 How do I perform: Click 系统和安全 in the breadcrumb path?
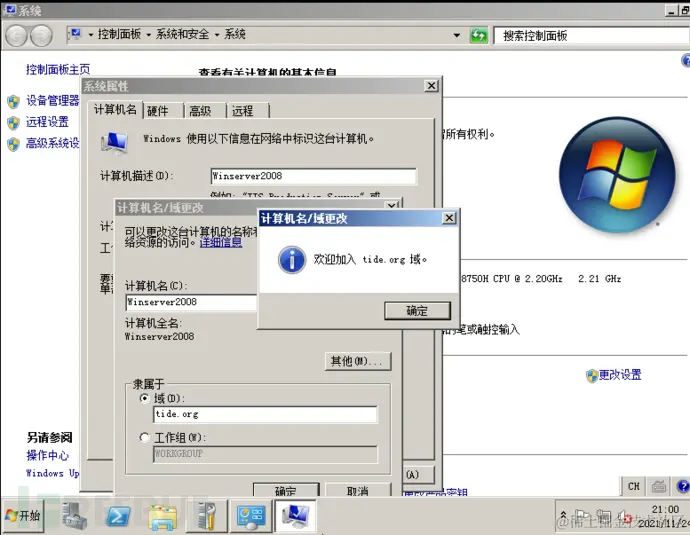click(x=183, y=34)
